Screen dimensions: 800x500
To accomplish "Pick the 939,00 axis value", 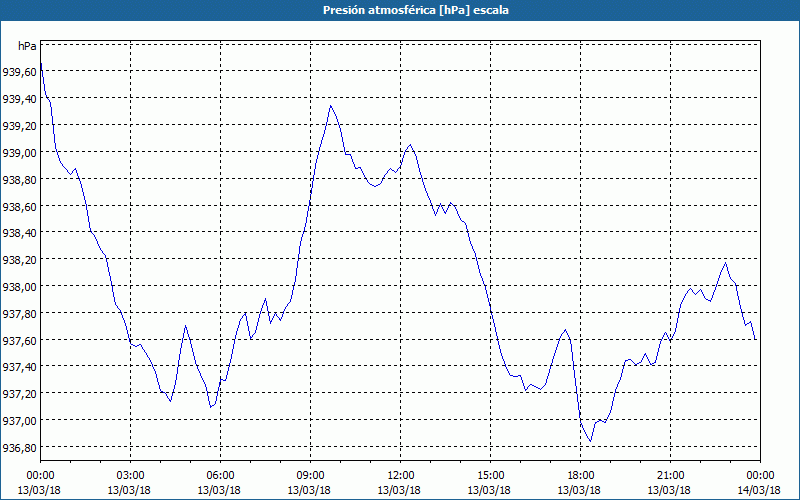I will [19, 153].
